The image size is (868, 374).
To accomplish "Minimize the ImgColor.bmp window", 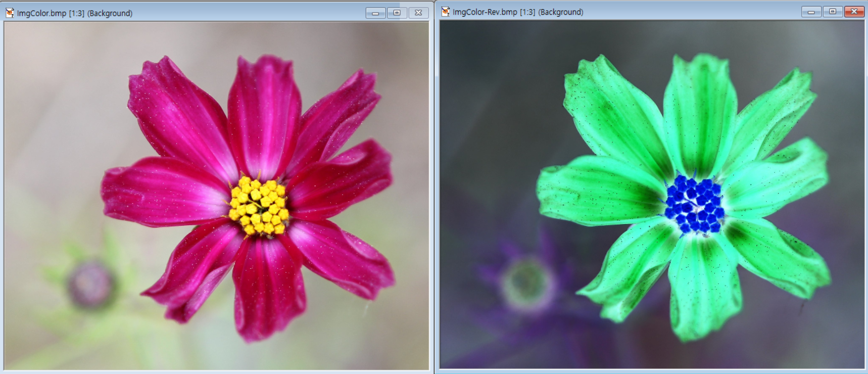I will [375, 13].
